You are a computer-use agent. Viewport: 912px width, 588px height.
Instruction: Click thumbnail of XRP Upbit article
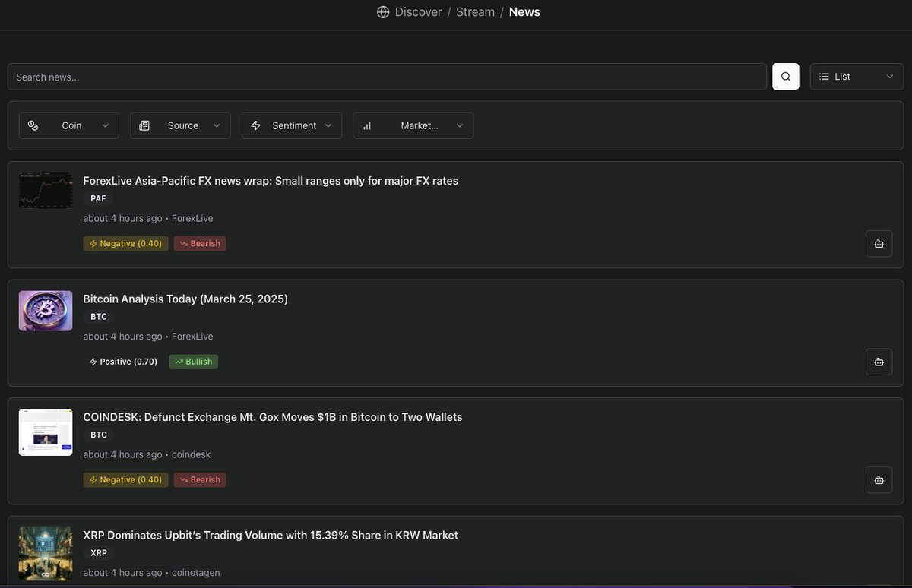point(46,554)
